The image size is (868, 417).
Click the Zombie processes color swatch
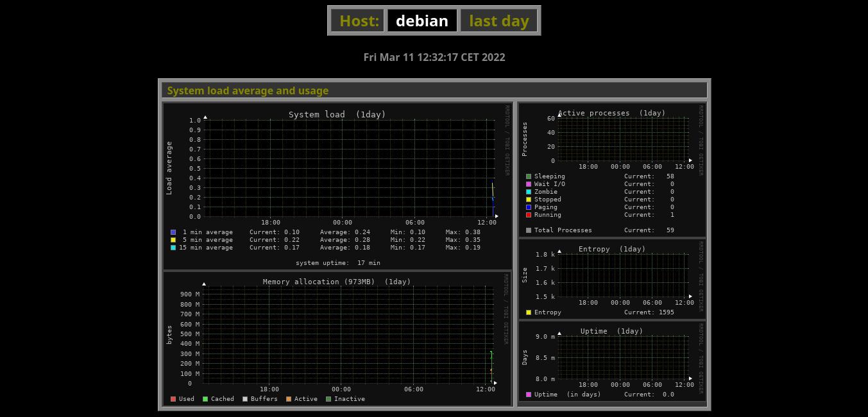[529, 192]
